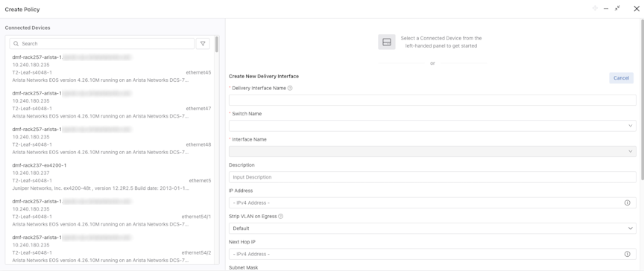Screen dimensions: 644x271
Task: Click the info icon in IP Address field
Action: [627, 203]
